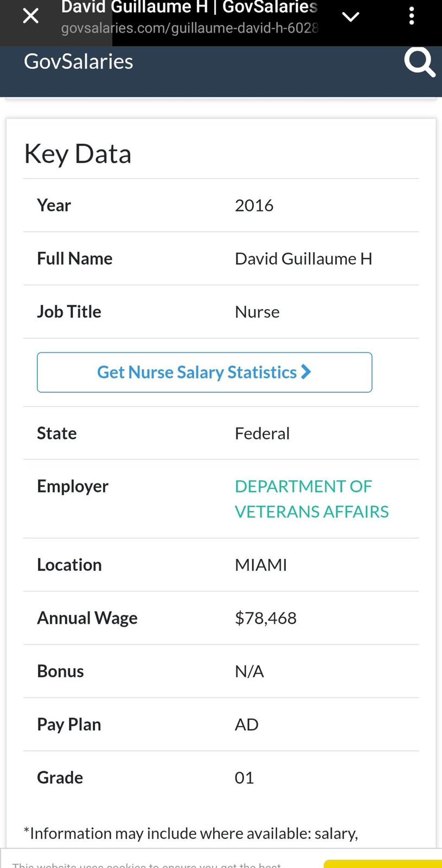Click the yellow cookie consent button
The width and height of the screenshot is (442, 868).
(x=382, y=864)
